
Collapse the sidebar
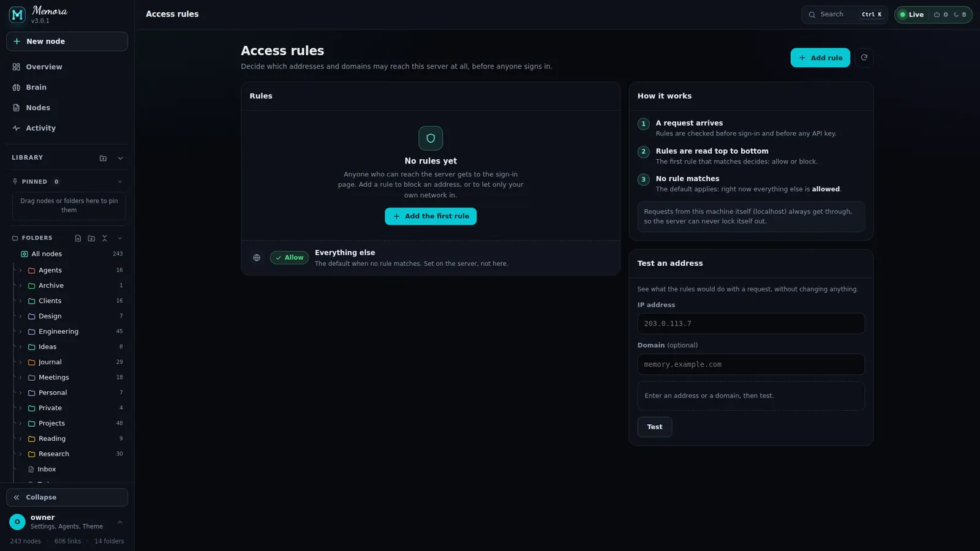tap(67, 497)
